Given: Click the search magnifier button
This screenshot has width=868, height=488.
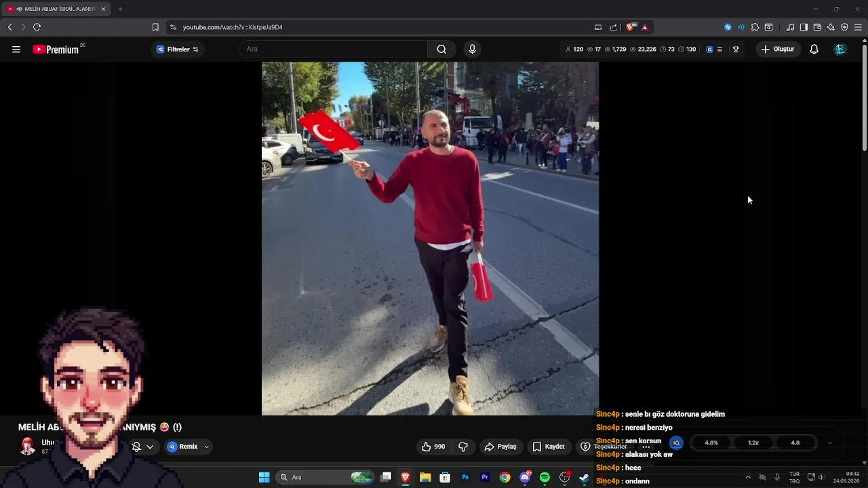Looking at the screenshot, I should pyautogui.click(x=441, y=49).
